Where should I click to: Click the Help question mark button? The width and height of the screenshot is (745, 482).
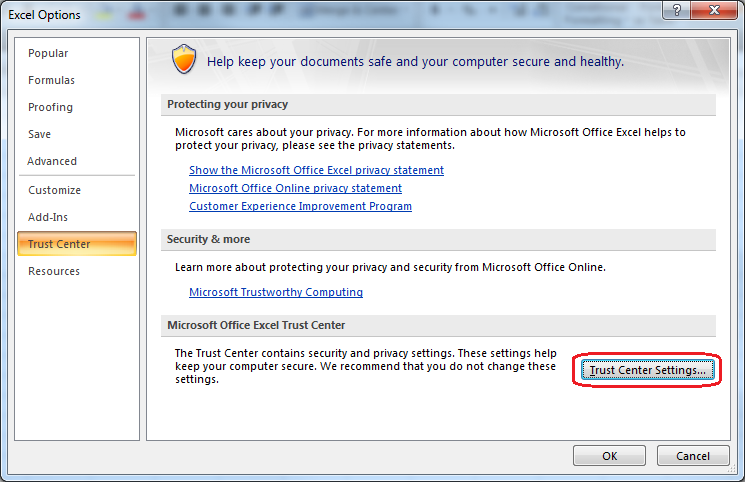(x=677, y=10)
